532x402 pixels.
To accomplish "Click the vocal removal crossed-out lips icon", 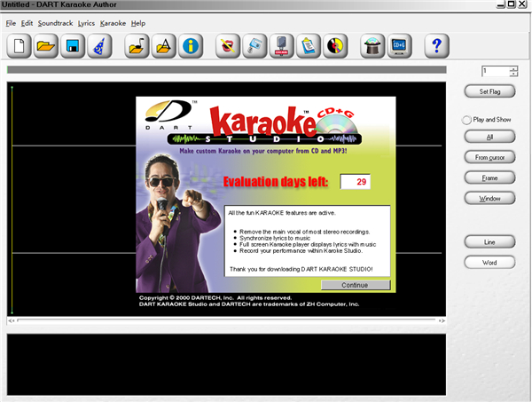I will click(x=228, y=46).
